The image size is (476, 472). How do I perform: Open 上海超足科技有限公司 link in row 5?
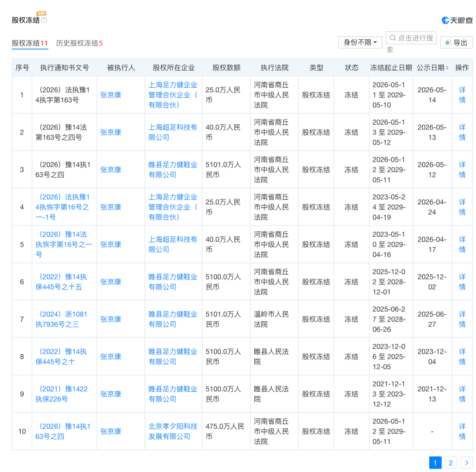pos(173,244)
